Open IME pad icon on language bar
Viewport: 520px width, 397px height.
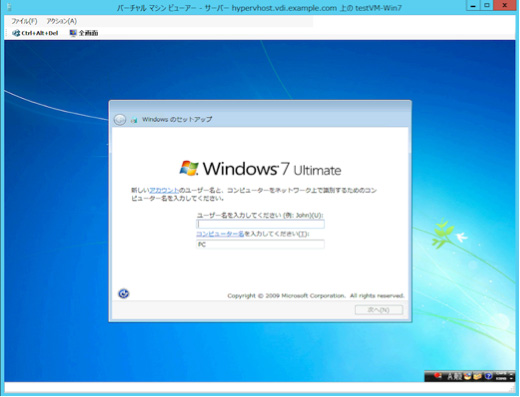(467, 376)
